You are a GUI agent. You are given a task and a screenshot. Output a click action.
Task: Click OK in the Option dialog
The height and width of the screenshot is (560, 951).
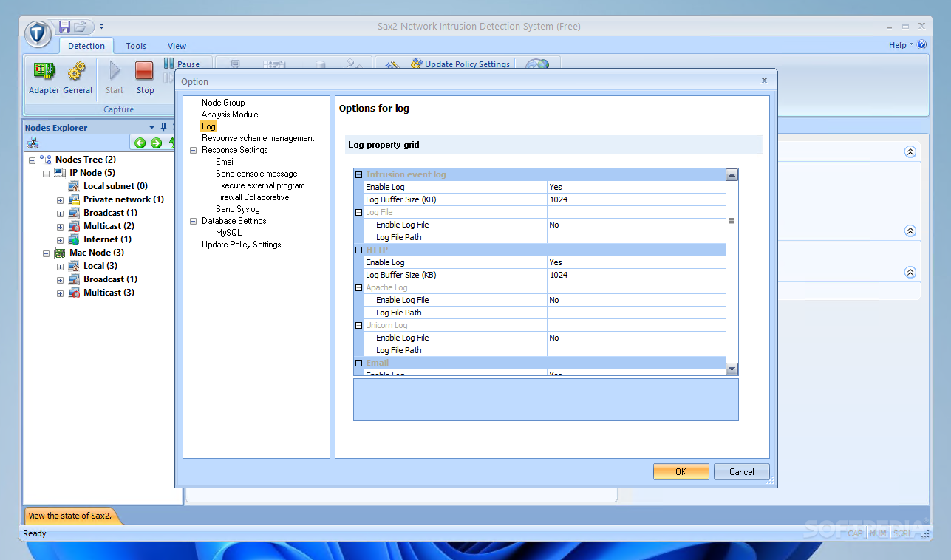(681, 472)
